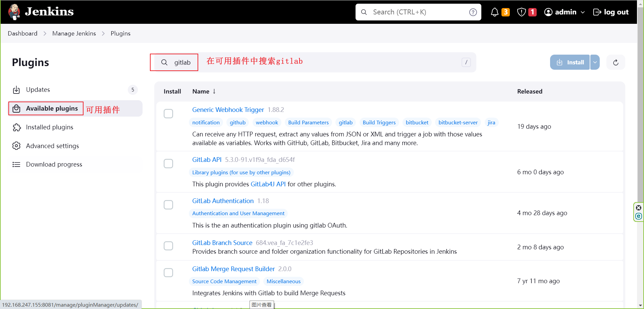Open the search help question mark
The image size is (644, 309).
473,12
